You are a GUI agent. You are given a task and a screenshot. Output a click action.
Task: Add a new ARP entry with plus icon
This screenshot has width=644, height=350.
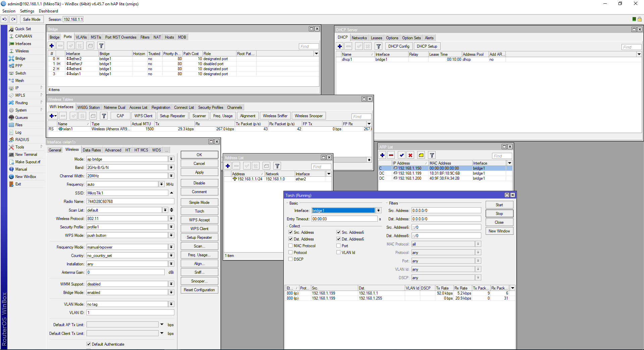(382, 155)
